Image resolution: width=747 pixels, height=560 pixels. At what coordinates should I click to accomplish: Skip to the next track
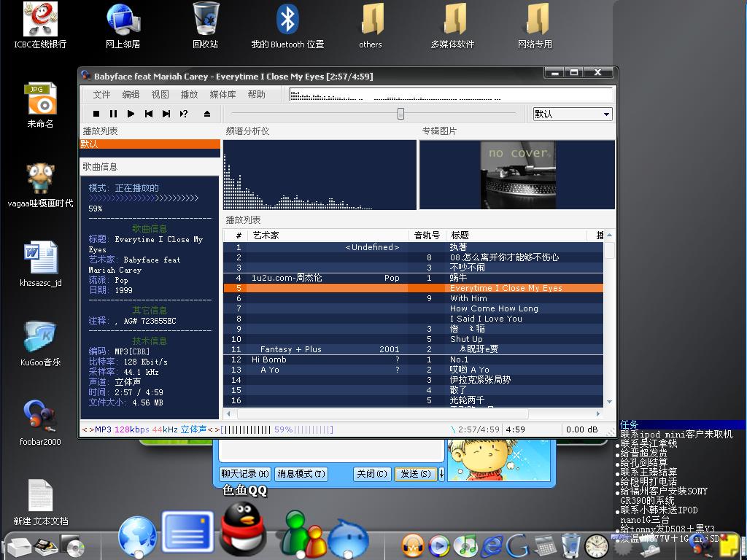pos(166,114)
